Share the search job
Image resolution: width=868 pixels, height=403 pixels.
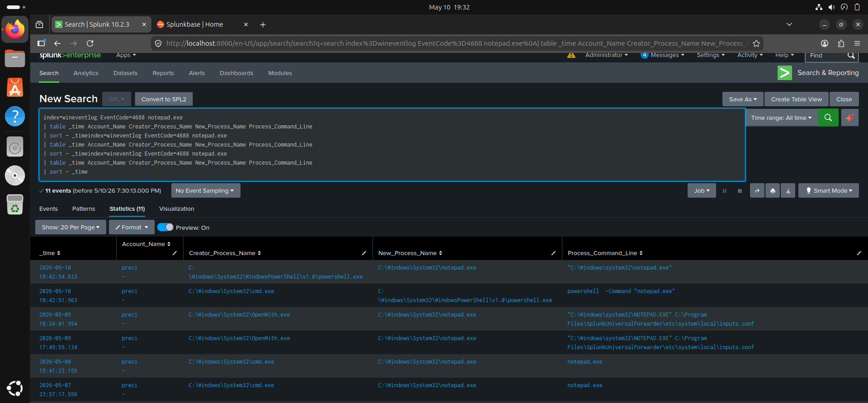pos(757,191)
